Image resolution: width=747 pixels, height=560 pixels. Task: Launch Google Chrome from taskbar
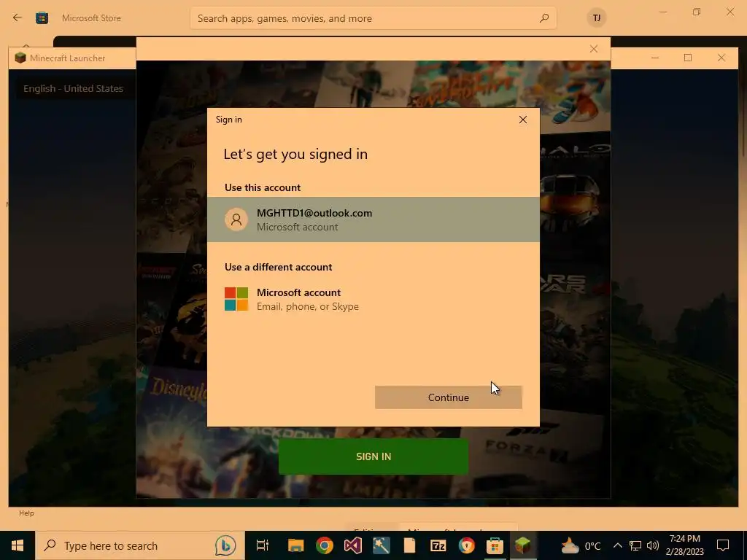[325, 545]
